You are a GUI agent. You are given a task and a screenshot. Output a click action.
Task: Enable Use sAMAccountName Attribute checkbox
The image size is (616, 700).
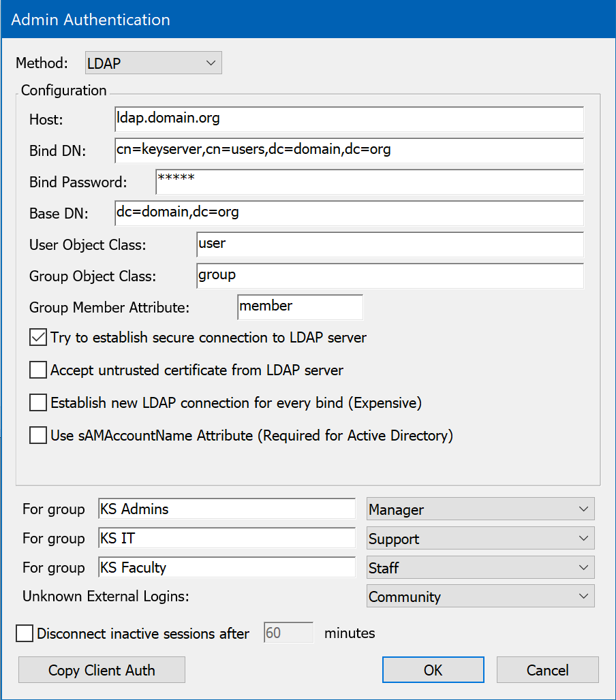[x=38, y=436]
